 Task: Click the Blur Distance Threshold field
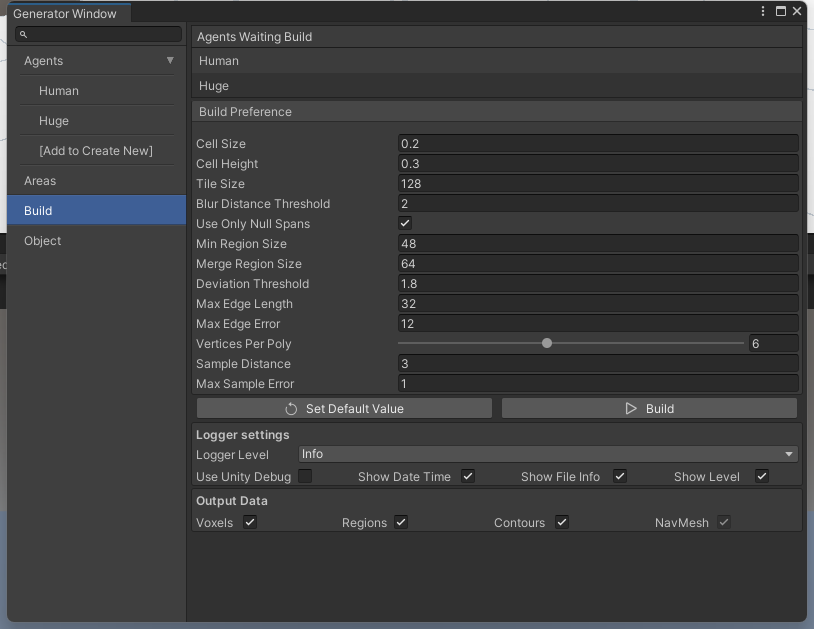tap(598, 203)
